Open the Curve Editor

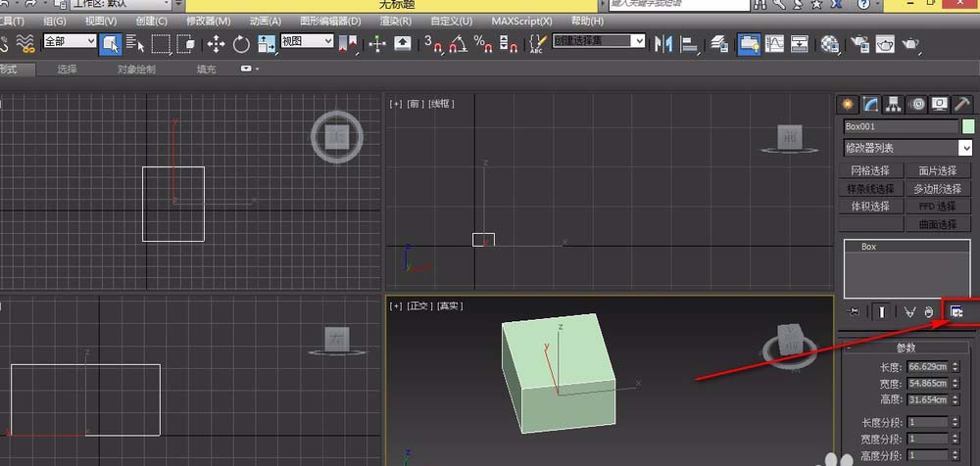point(774,43)
